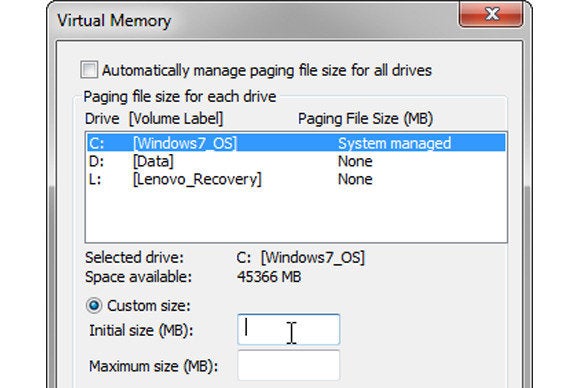The image size is (580, 388).
Task: Click the Paging File Size (MB) column header
Action: (x=365, y=119)
